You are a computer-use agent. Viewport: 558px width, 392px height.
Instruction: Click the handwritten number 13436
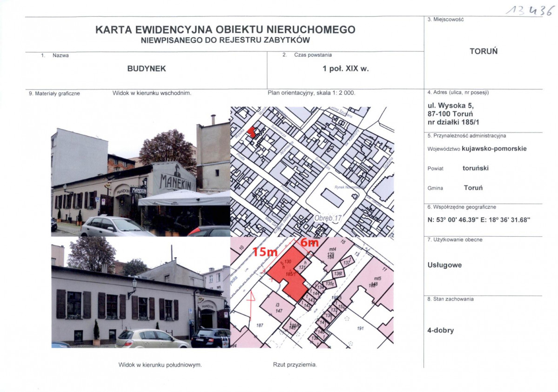pos(530,10)
